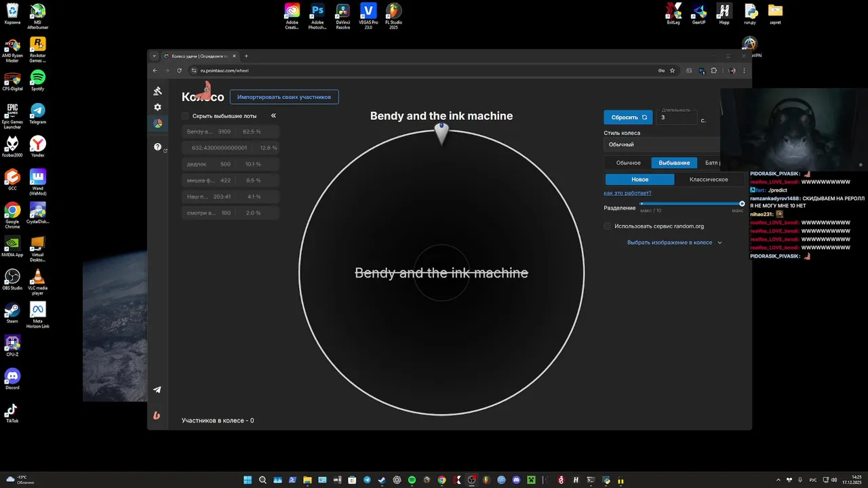Open TikTok desktop shortcut
The width and height of the screenshot is (868, 488).
[x=12, y=412]
